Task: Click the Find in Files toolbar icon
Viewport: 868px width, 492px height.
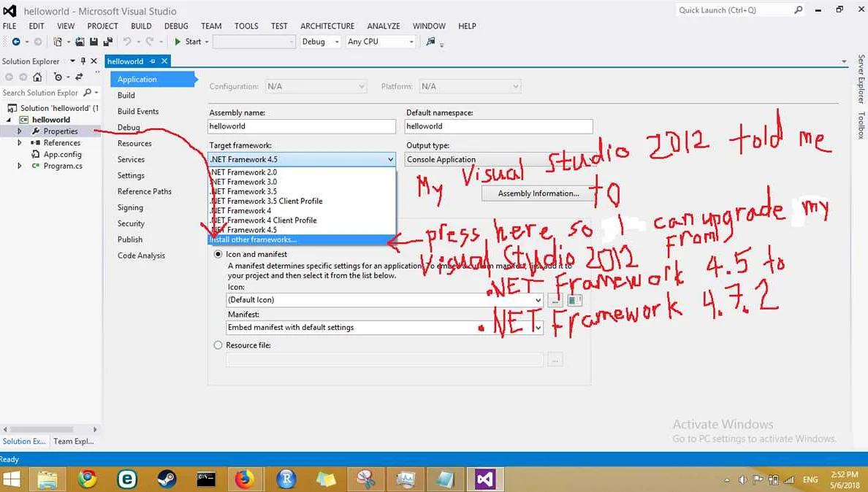Action: (430, 42)
